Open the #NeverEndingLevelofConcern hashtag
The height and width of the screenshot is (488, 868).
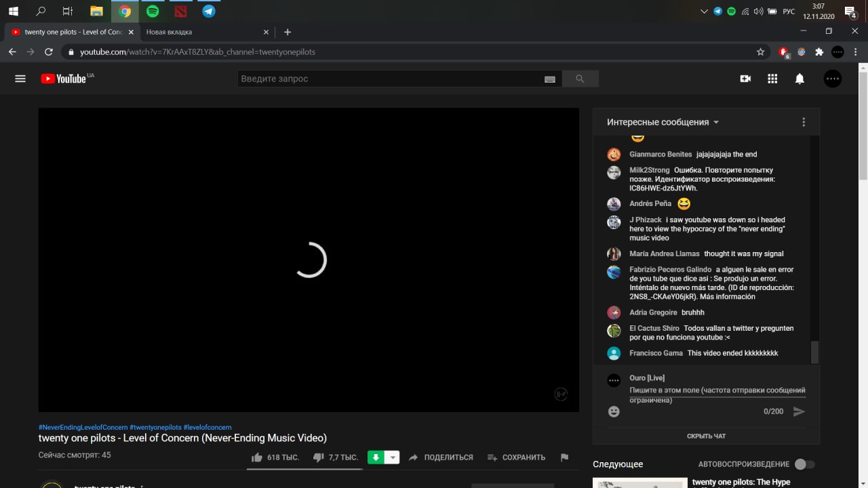pos(83,428)
